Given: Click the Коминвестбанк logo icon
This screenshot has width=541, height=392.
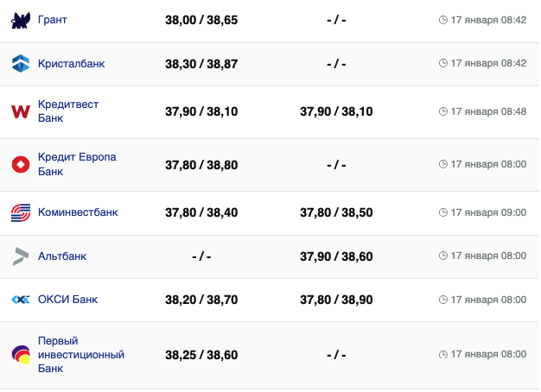Looking at the screenshot, I should click(21, 212).
